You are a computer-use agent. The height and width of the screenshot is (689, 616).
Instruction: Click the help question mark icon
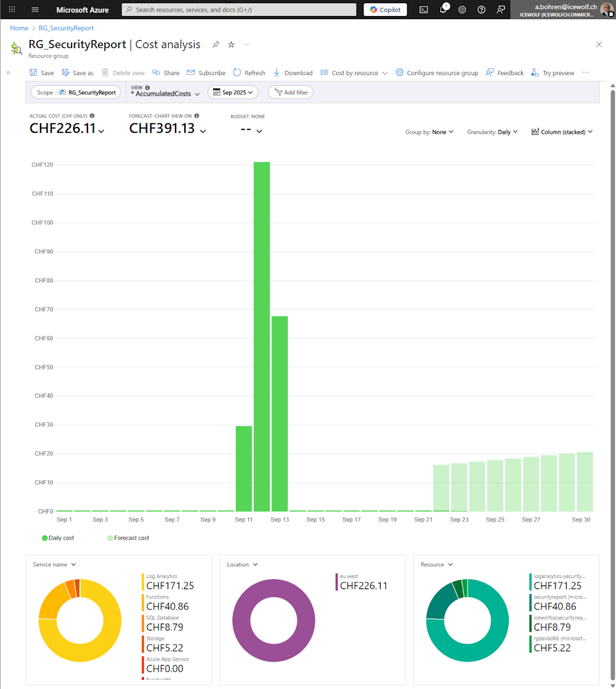pyautogui.click(x=481, y=10)
